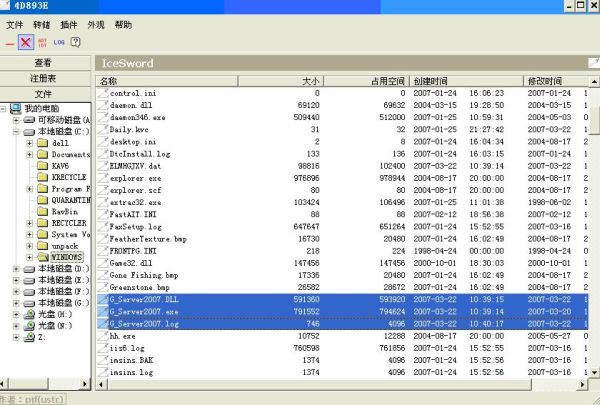Screen dimensions: 600x405
Task: Sort by the 创建时间 column header
Action: [x=466, y=81]
